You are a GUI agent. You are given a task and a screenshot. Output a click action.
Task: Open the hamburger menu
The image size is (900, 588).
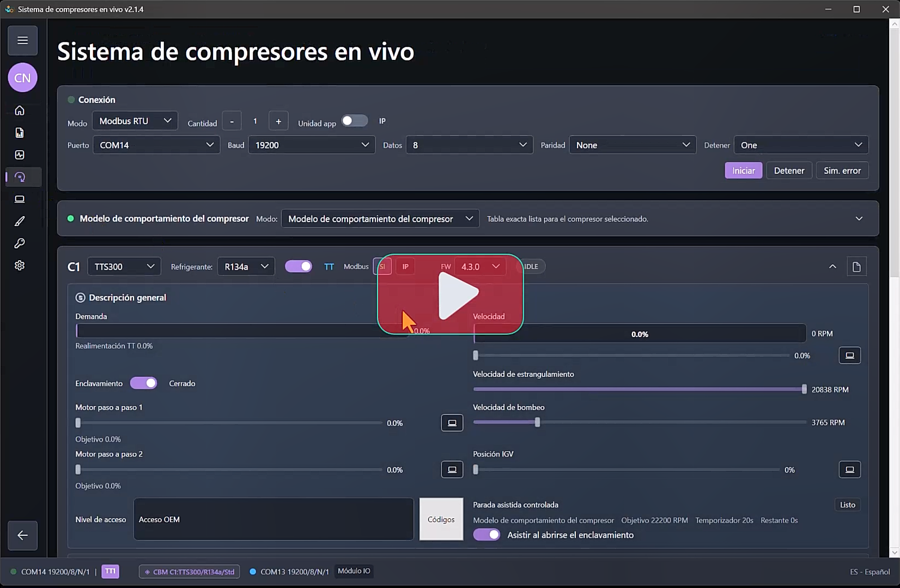(22, 40)
